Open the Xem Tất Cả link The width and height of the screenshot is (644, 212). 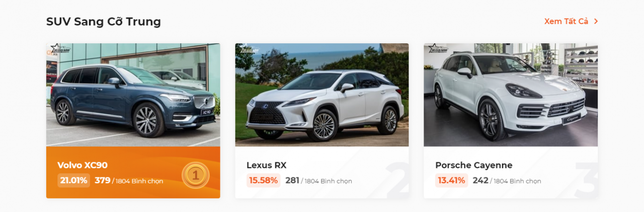tap(566, 22)
